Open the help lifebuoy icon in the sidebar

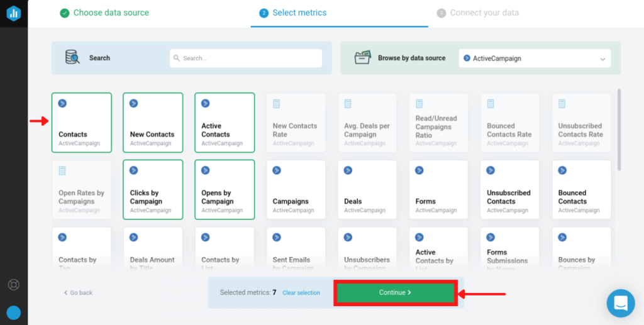point(14,285)
